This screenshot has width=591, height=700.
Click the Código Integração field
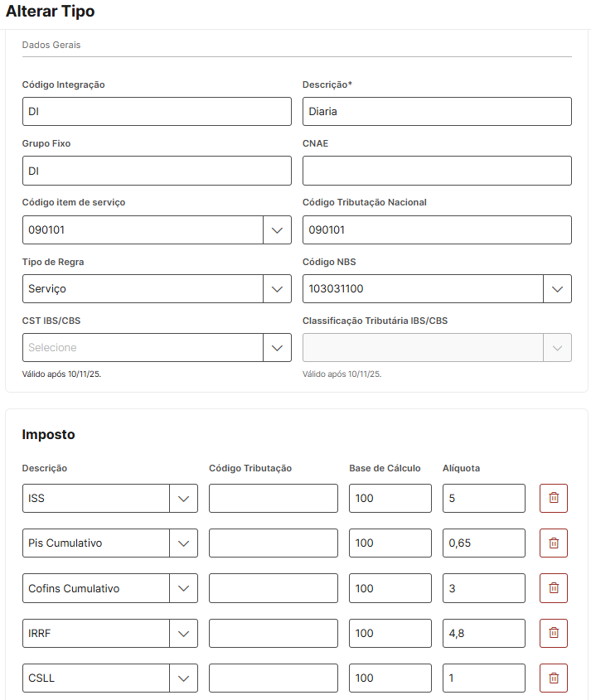point(157,112)
